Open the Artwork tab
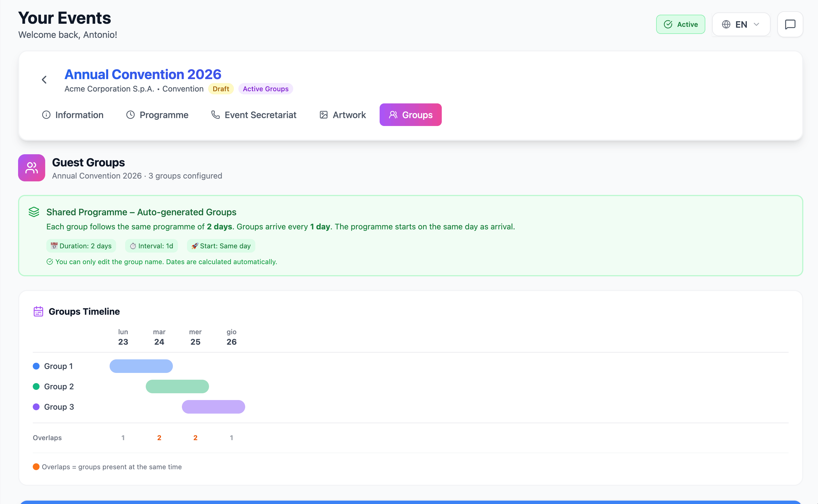Viewport: 818px width, 504px height. (343, 115)
